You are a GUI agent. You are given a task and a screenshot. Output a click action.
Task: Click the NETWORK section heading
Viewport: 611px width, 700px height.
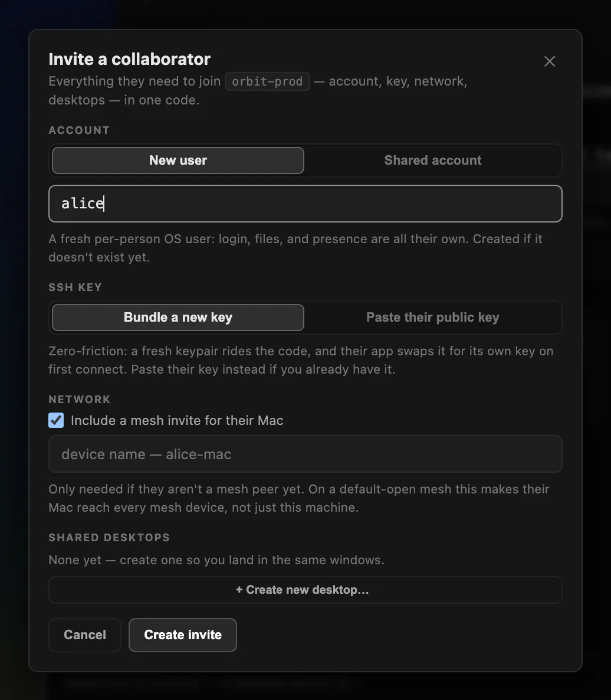pos(80,399)
